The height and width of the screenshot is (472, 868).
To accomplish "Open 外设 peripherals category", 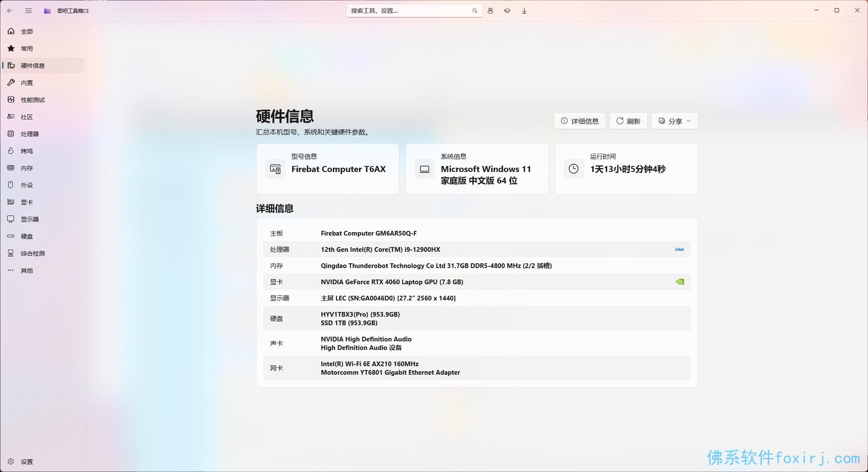I will coord(43,185).
